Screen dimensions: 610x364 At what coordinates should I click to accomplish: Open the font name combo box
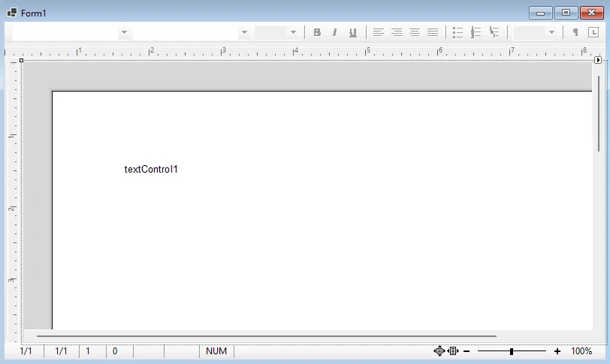(x=192, y=32)
